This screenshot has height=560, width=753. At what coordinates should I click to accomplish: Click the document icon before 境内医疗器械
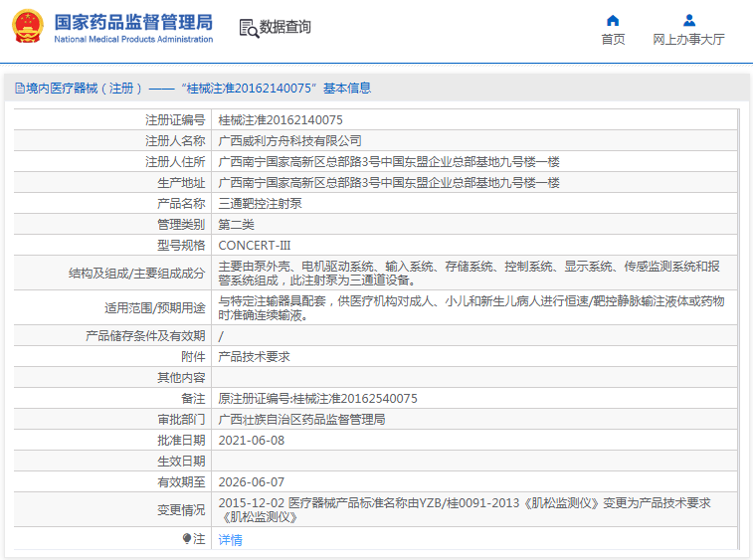click(20, 88)
